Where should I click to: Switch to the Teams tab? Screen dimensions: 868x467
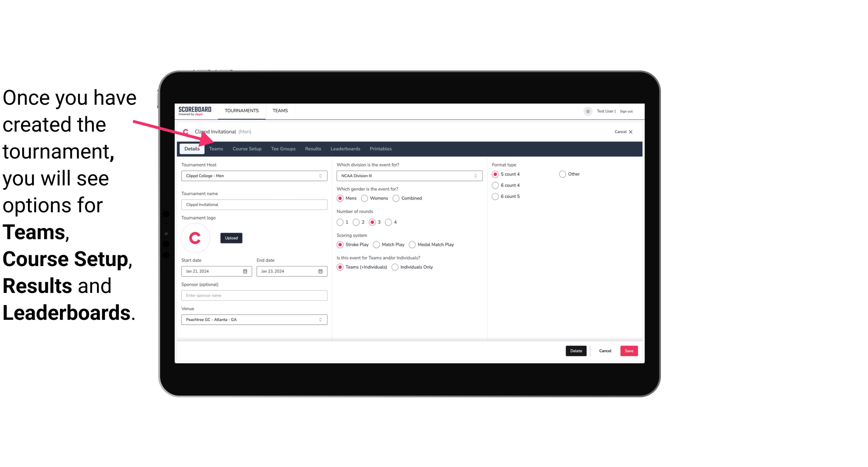point(215,148)
